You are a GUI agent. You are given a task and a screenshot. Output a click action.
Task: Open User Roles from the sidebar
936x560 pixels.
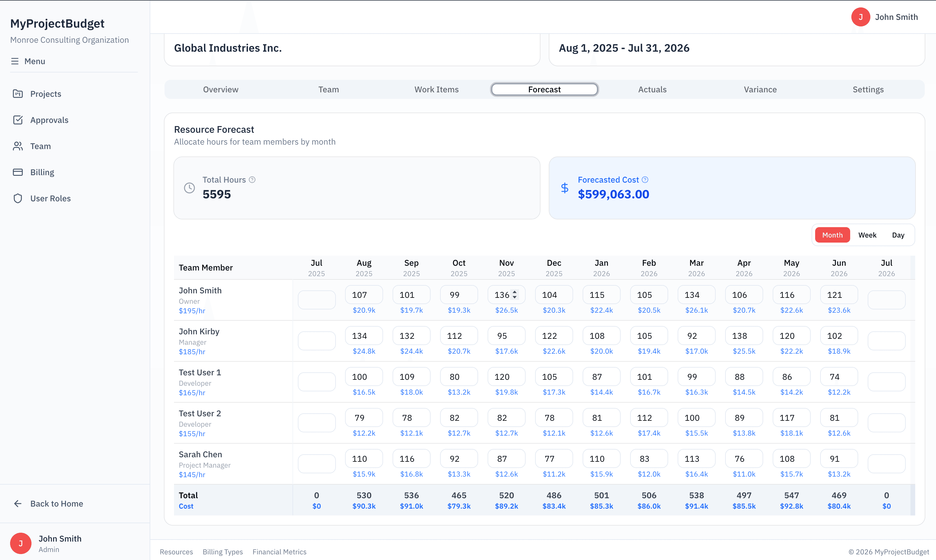tap(18, 198)
